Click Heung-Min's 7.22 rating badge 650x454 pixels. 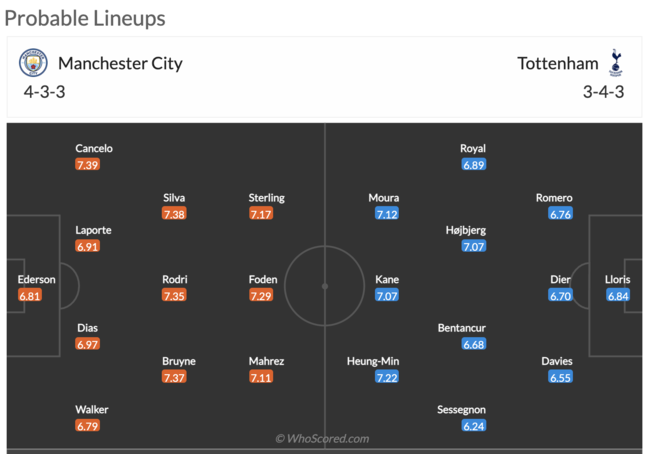(387, 377)
